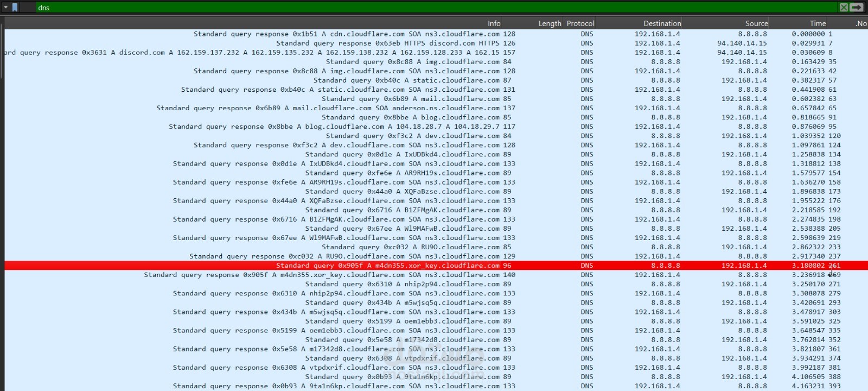Select response 0xf3c2 dev.cloudflare.com row

coord(436,145)
